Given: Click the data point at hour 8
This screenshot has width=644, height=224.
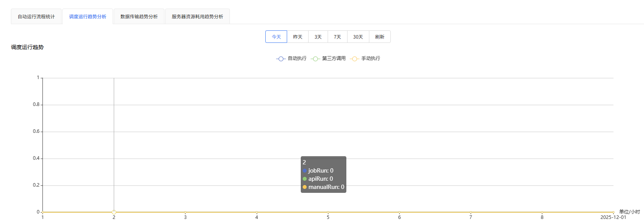Looking at the screenshot, I should pyautogui.click(x=542, y=212).
